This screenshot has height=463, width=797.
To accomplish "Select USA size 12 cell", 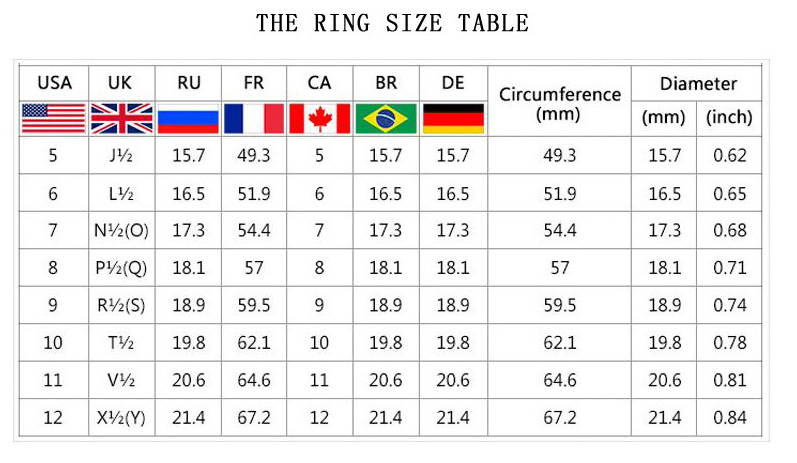I will [x=53, y=418].
